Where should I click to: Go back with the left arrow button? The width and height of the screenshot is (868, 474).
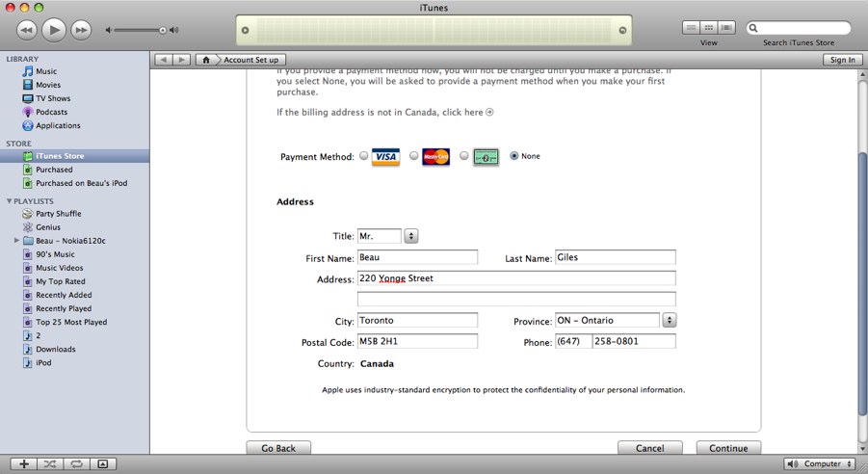pyautogui.click(x=164, y=60)
